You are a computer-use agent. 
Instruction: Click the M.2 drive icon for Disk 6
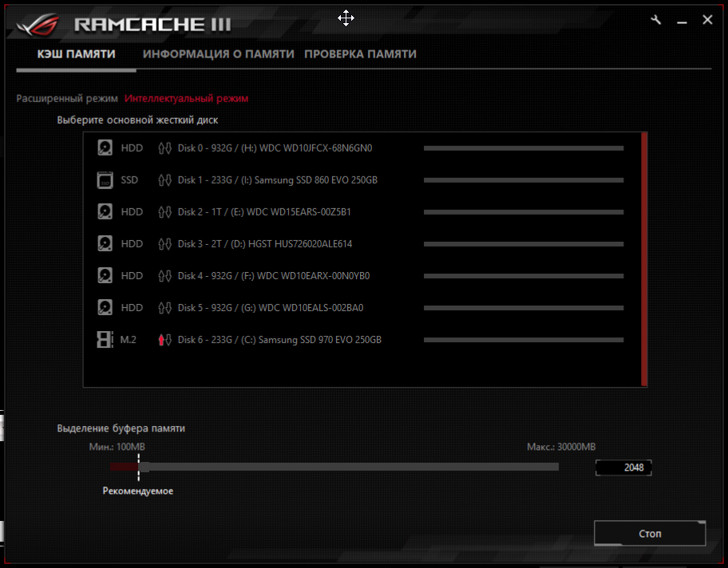[x=105, y=340]
